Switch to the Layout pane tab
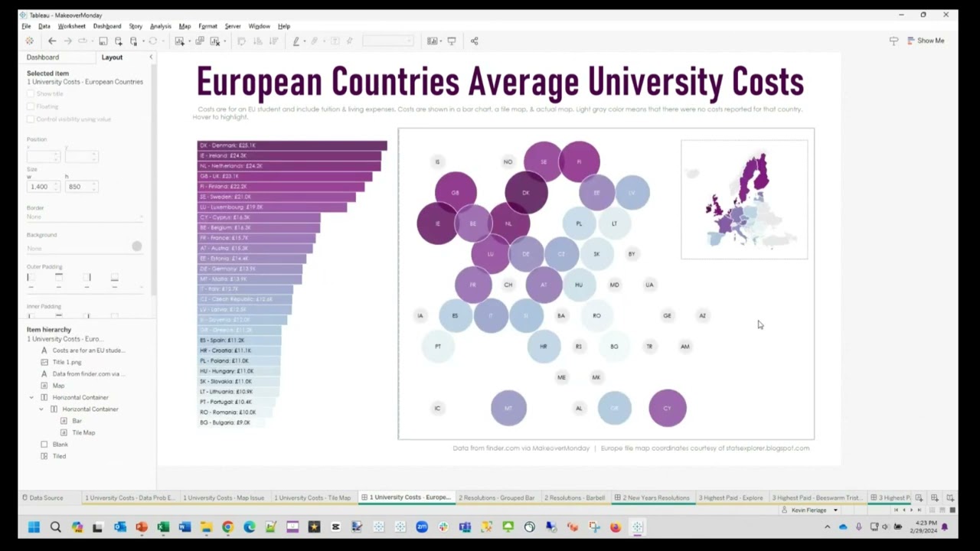Screen dimensions: 980x551 (112, 57)
